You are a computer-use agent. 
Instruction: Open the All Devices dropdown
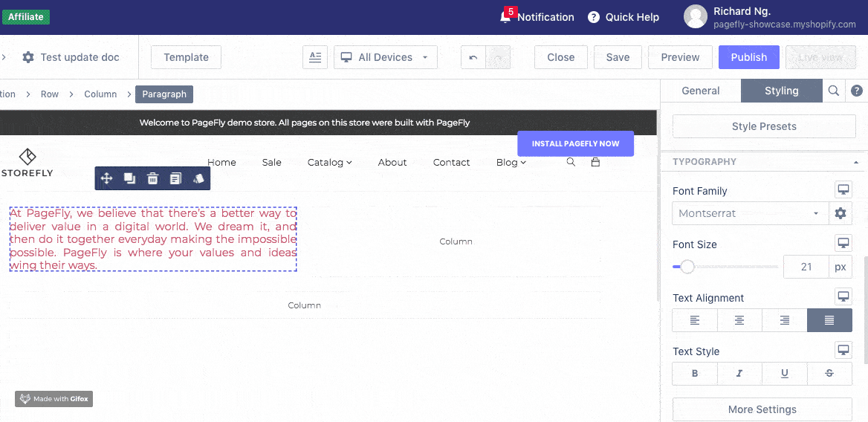[385, 57]
